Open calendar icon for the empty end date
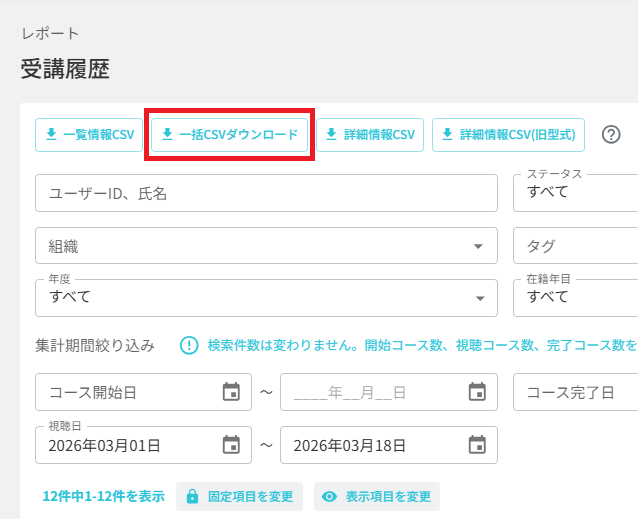This screenshot has height=519, width=638. click(477, 392)
